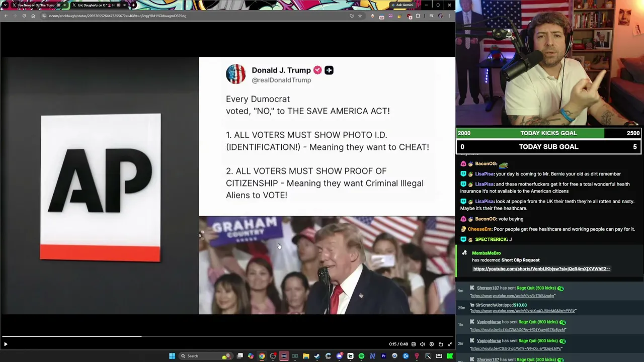
Task: Open Excel from the taskbar
Action: click(295, 356)
